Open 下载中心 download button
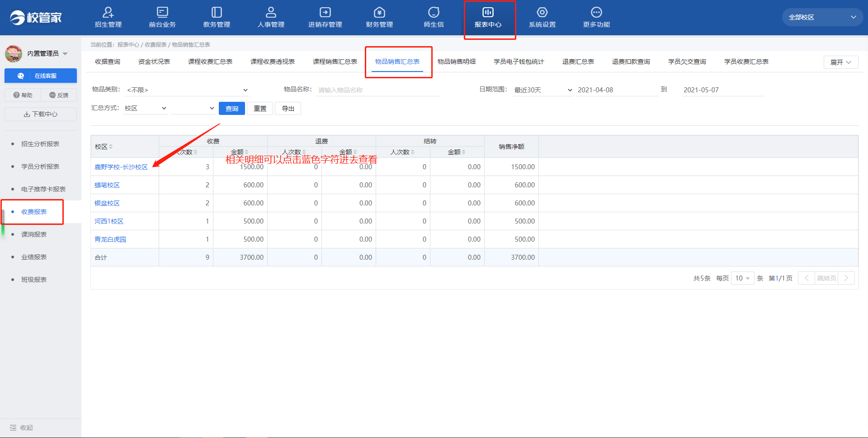868x438 pixels. (41, 114)
